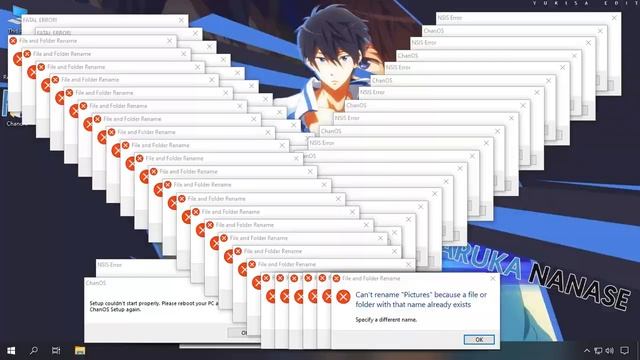Open the Windows Start menu
Image resolution: width=640 pixels, height=360 pixels.
click(x=11, y=351)
